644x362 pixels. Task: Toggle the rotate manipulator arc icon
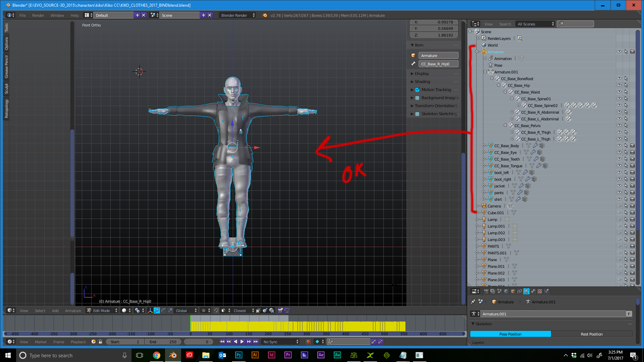pos(163,310)
